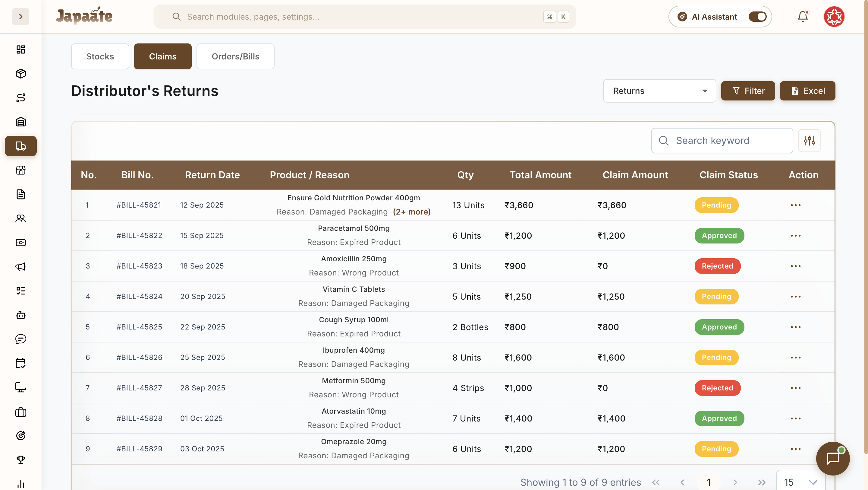Open the Dashboard panel from the sidebar
Image resolution: width=868 pixels, height=490 pixels.
20,49
